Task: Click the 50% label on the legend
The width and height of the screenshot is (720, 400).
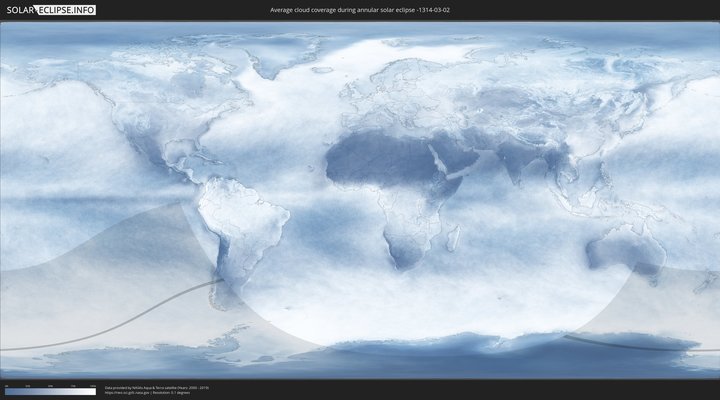Action: click(50, 385)
